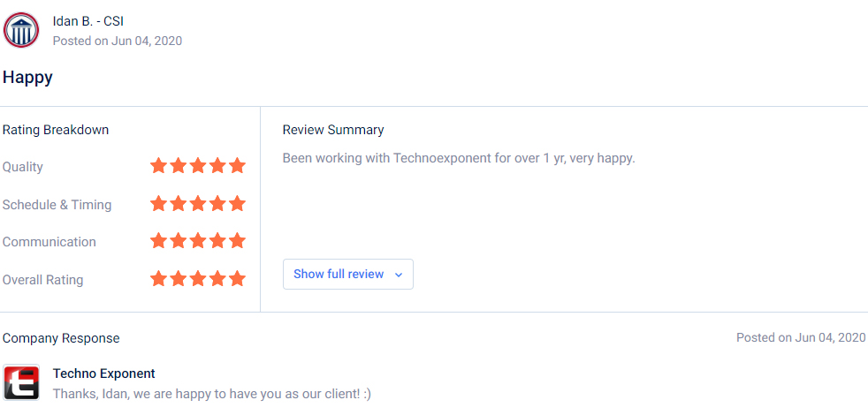
Task: Click the review date under the reviewer name
Action: point(118,41)
